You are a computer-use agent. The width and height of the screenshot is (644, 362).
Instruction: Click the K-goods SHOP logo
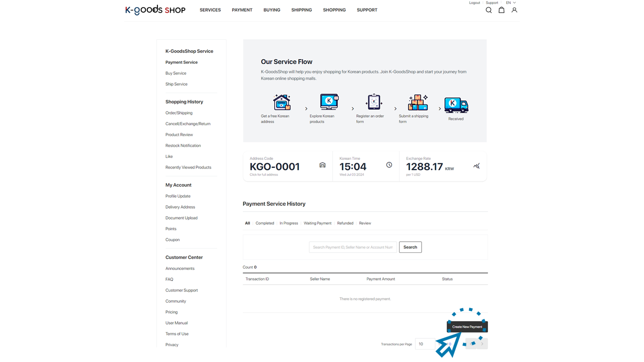point(155,10)
